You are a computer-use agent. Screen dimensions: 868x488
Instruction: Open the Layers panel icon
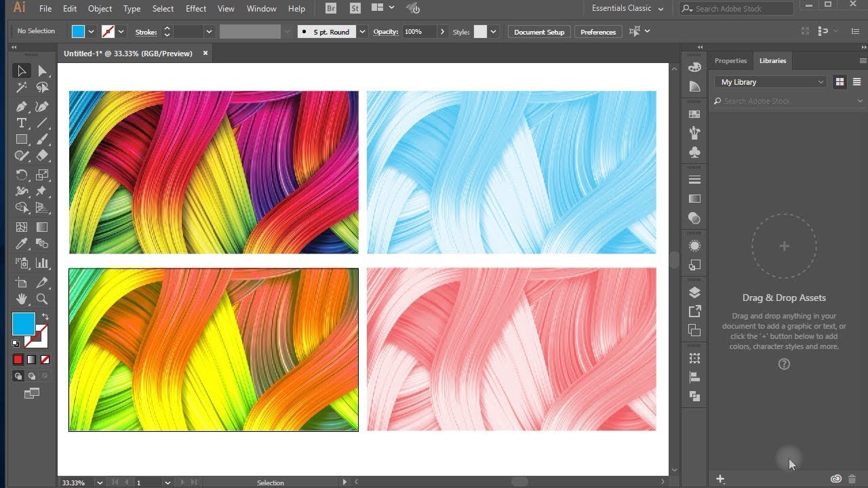coord(694,291)
